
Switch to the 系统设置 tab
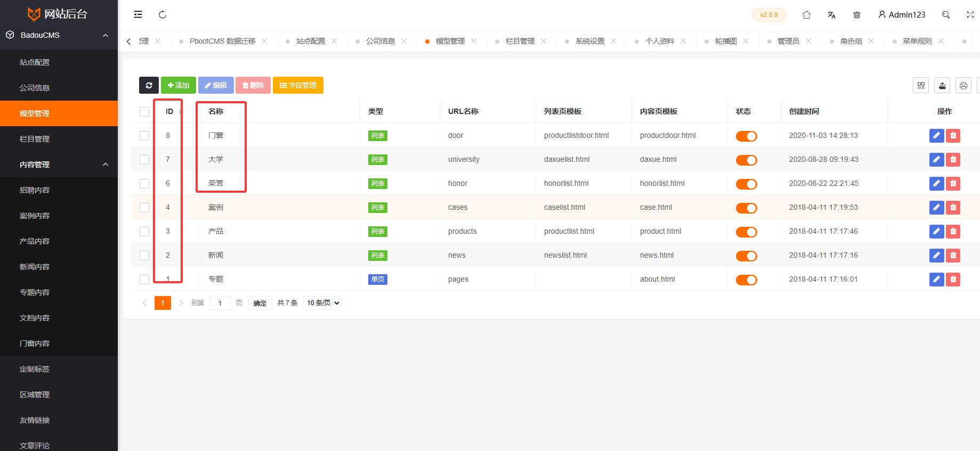tap(590, 41)
